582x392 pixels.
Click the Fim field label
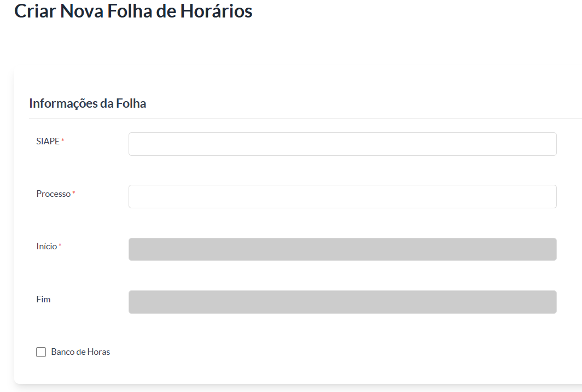pyautogui.click(x=43, y=299)
